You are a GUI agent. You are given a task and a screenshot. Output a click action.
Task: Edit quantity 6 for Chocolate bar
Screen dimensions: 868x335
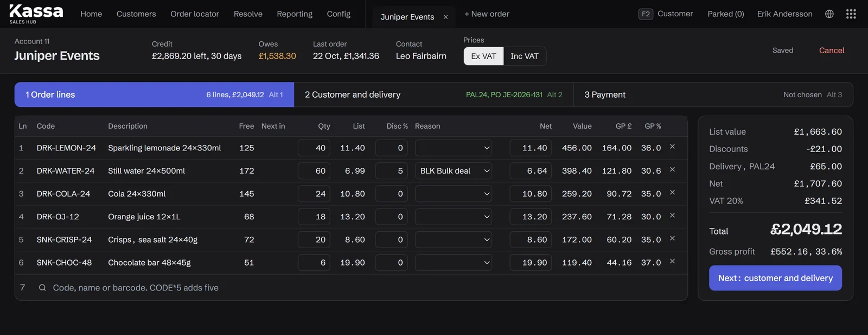click(x=314, y=262)
